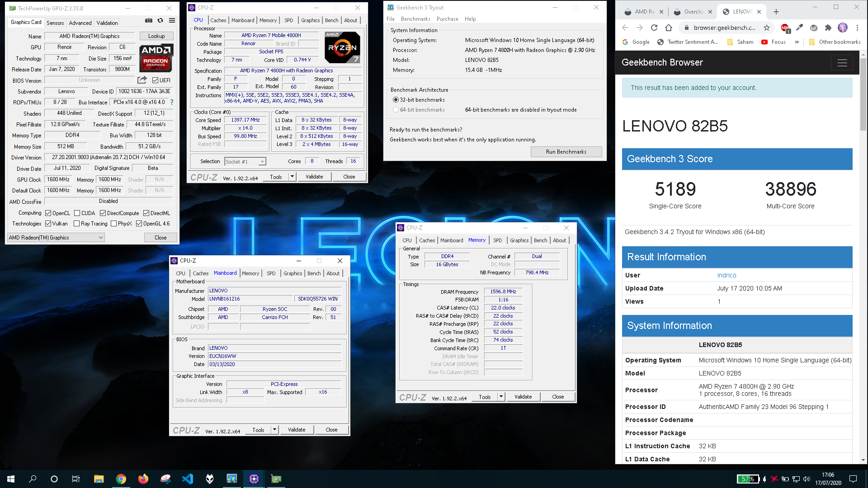The height and width of the screenshot is (488, 868).
Task: Toggle the UEFI checkbox in GPU-Z
Action: [x=155, y=80]
